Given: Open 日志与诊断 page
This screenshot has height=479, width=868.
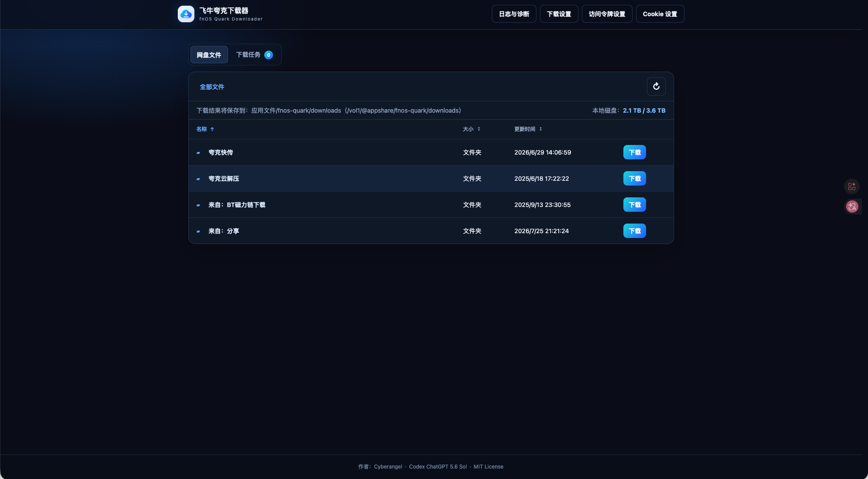Looking at the screenshot, I should pyautogui.click(x=514, y=14).
